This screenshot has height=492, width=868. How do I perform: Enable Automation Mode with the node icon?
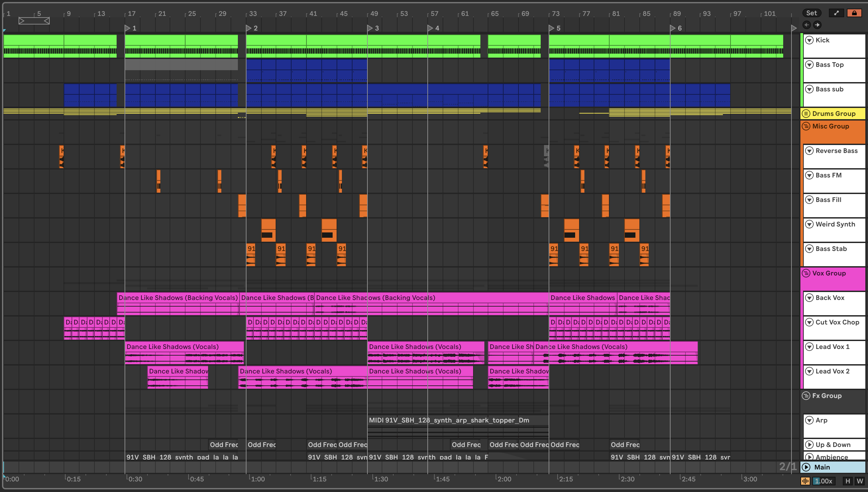(x=836, y=13)
